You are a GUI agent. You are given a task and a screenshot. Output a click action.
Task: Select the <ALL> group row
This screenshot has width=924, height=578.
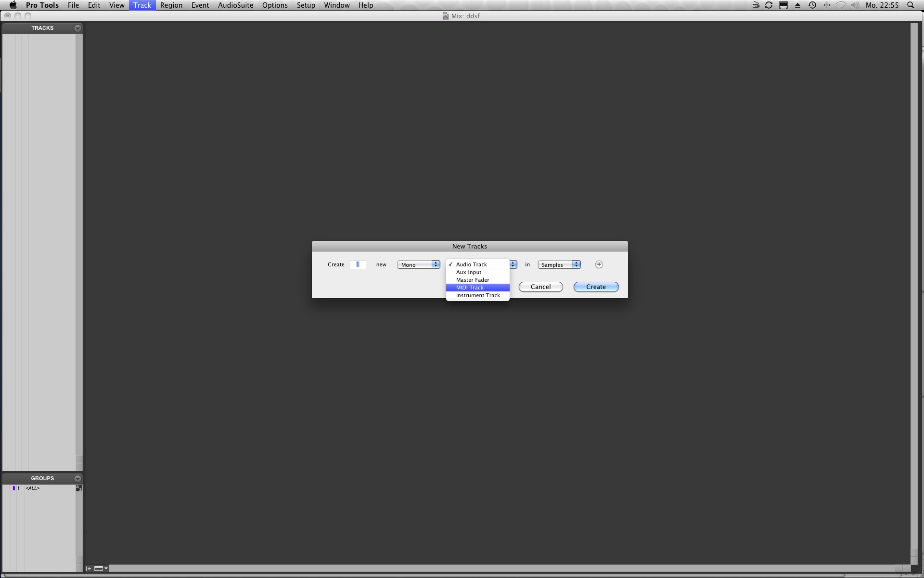[38, 488]
